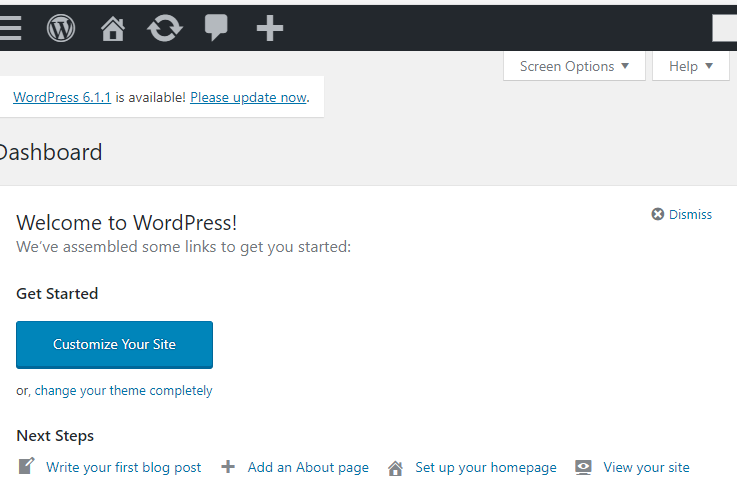
Task: Select the Add an About page link
Action: coord(308,467)
